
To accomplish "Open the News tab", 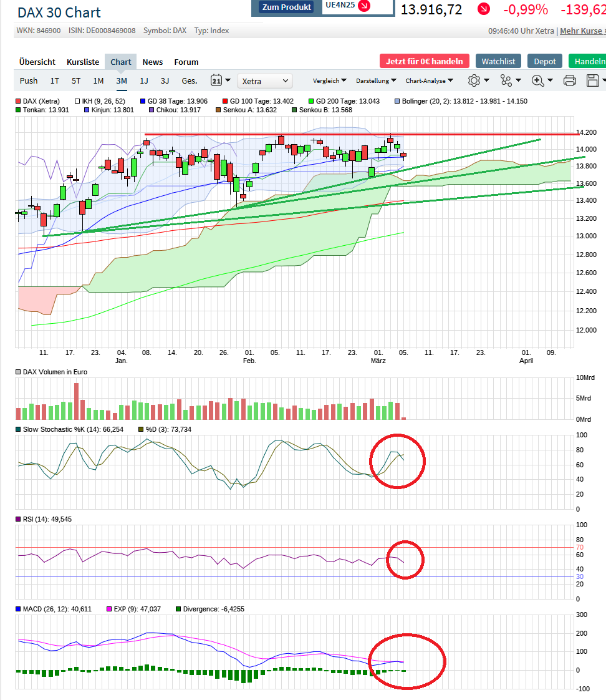I will point(153,62).
